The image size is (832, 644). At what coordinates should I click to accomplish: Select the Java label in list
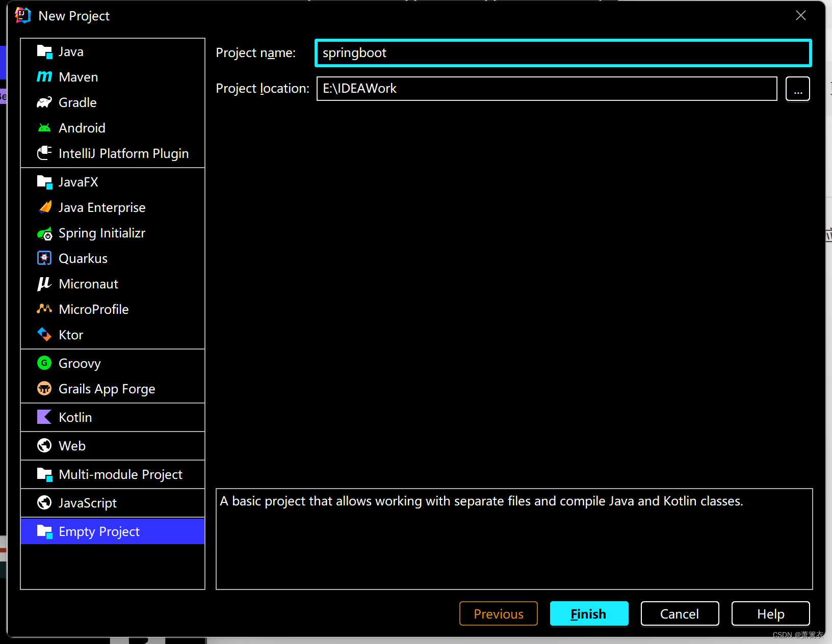pyautogui.click(x=71, y=51)
